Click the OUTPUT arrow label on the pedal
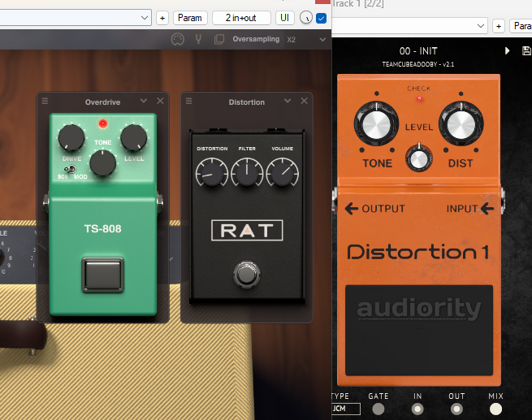The width and height of the screenshot is (532, 420). click(x=375, y=208)
